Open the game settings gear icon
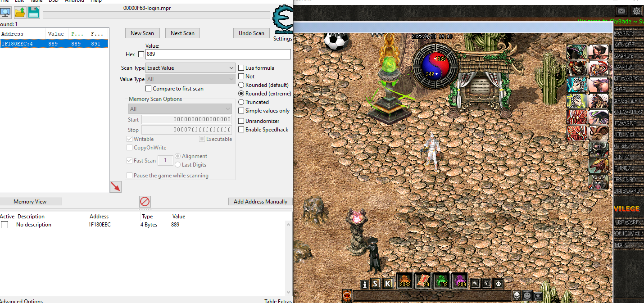This screenshot has width=644, height=303. coord(636,11)
